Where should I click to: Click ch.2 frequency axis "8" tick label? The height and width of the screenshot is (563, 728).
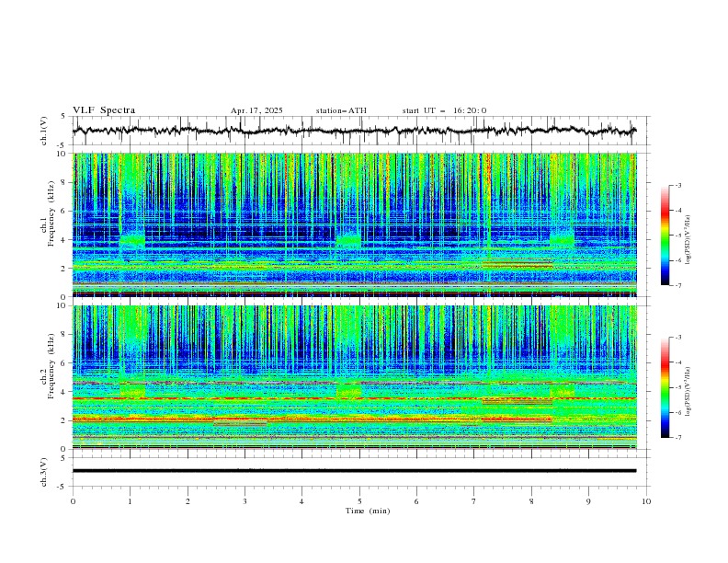point(64,335)
